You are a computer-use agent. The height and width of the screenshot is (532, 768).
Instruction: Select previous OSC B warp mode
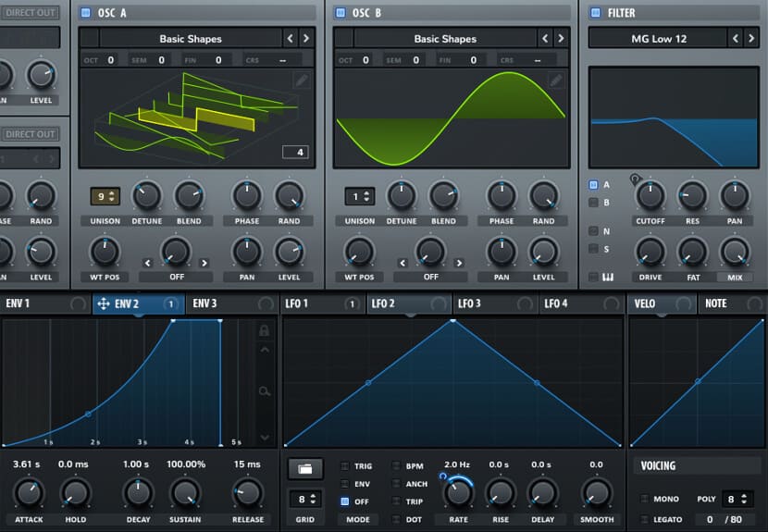[x=403, y=263]
